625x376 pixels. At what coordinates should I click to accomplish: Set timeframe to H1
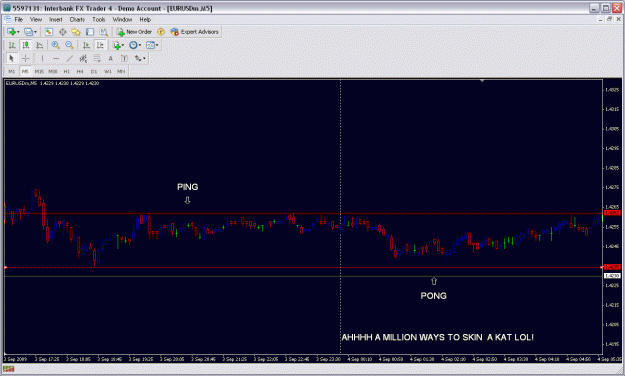tap(67, 71)
